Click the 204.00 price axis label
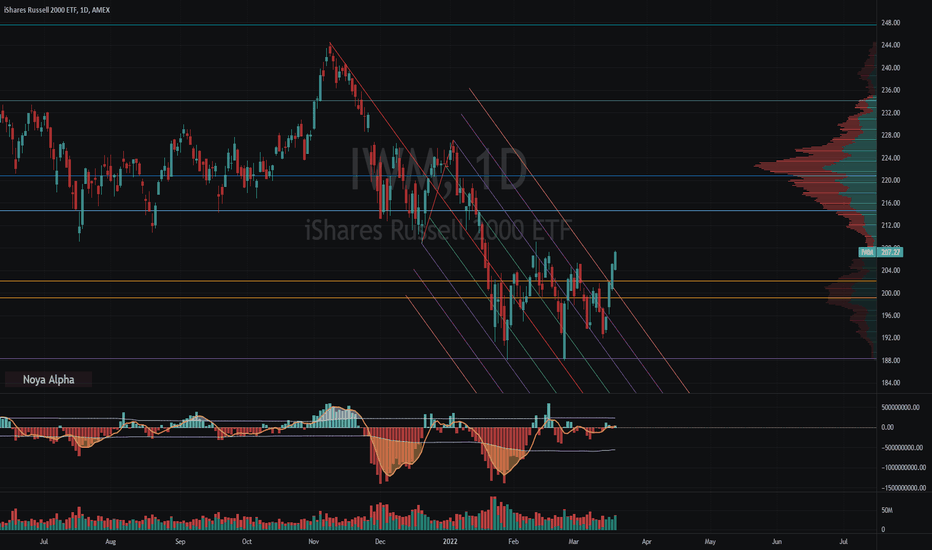The height and width of the screenshot is (550, 932). [x=890, y=271]
